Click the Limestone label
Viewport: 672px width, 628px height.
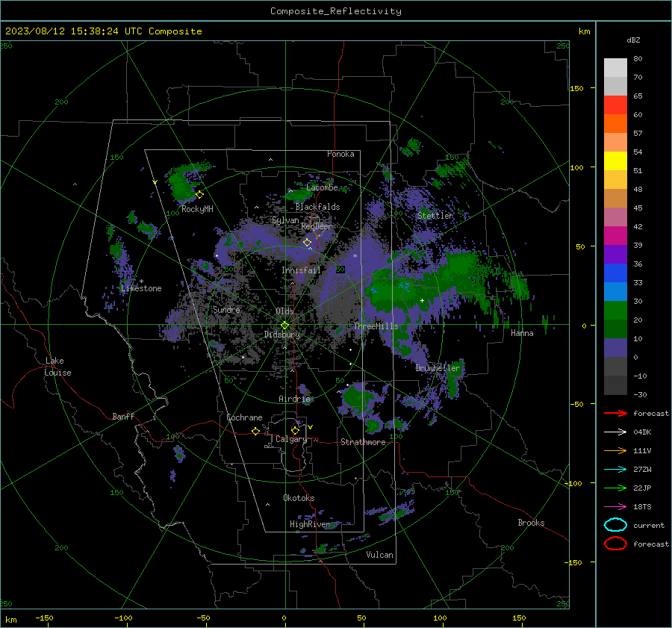[x=141, y=288]
